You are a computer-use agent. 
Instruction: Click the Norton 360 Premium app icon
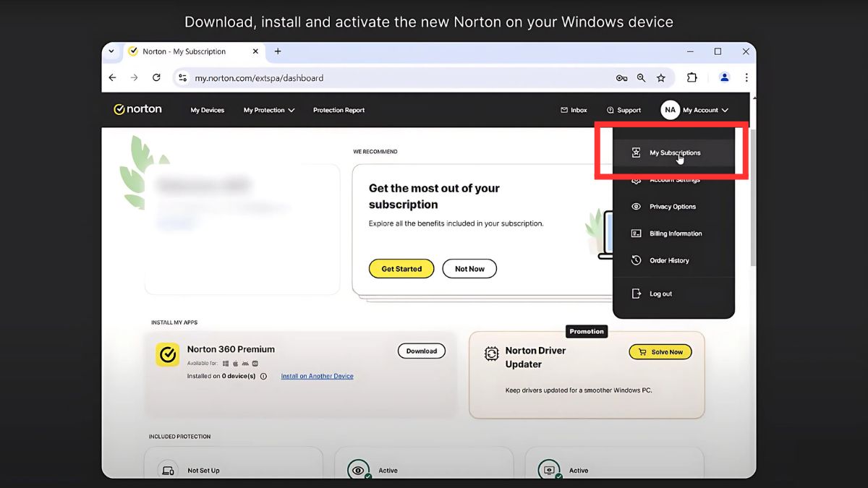(168, 354)
